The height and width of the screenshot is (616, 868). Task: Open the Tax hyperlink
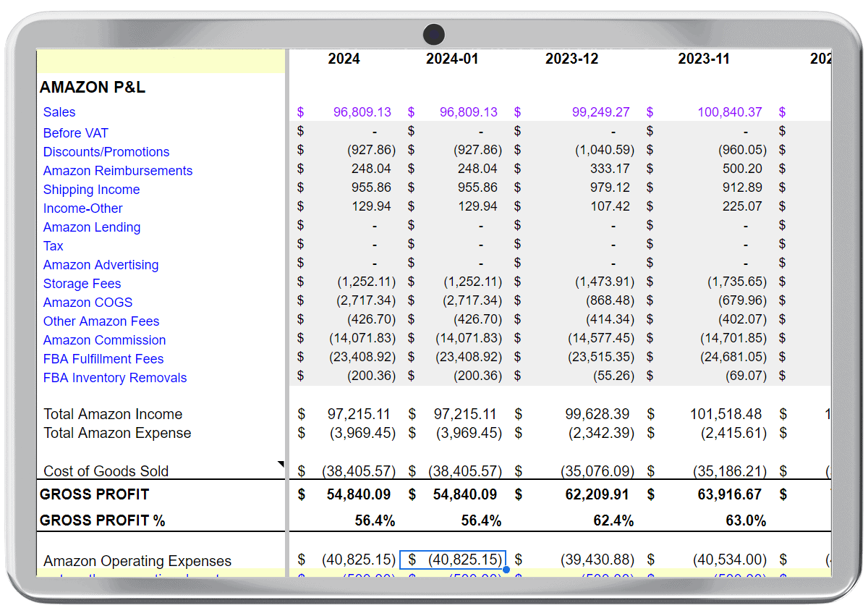pyautogui.click(x=53, y=246)
